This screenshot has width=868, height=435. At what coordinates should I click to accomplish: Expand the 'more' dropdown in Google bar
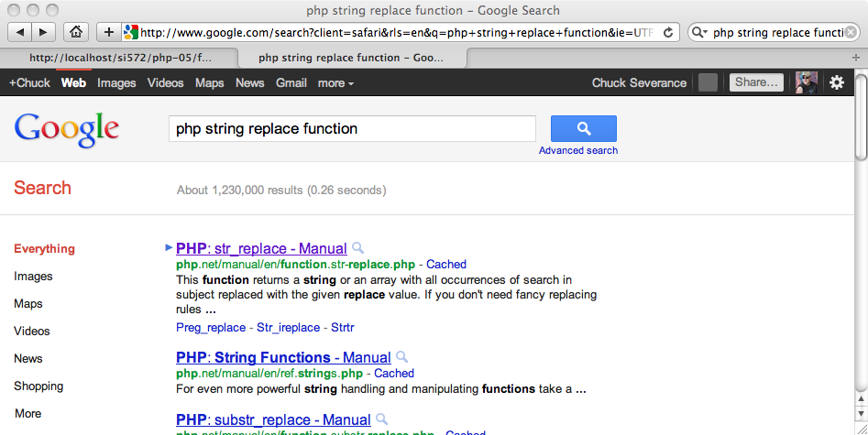pyautogui.click(x=335, y=83)
